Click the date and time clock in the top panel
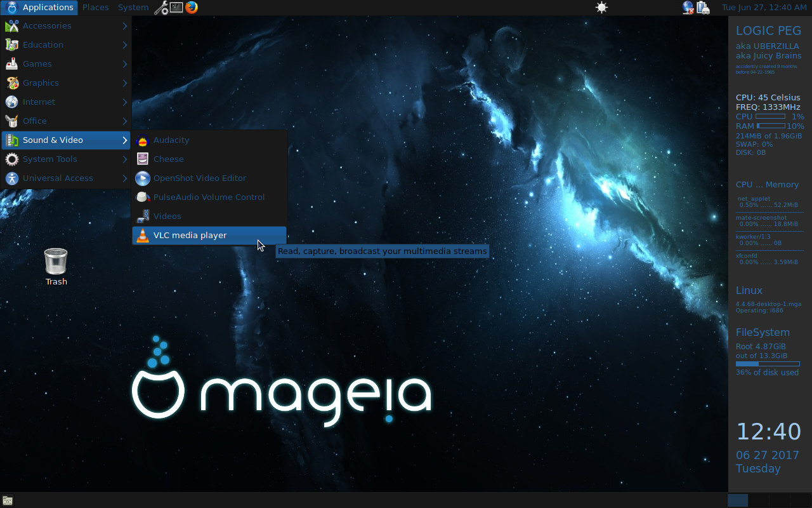The height and width of the screenshot is (508, 812). point(764,8)
